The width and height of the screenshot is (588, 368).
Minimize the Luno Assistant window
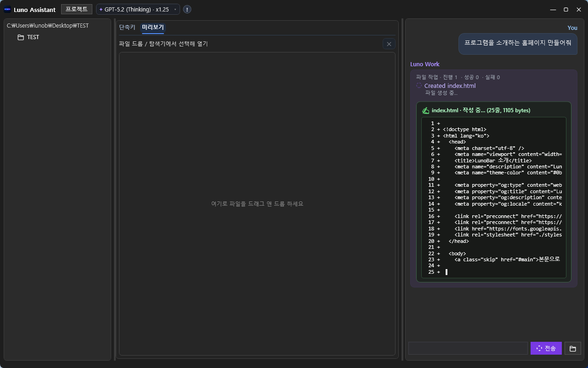pyautogui.click(x=552, y=10)
